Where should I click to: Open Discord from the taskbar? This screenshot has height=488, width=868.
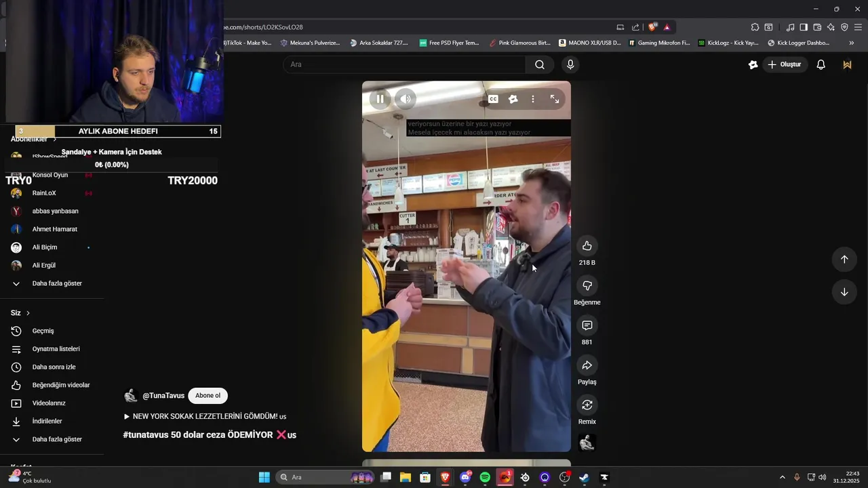click(x=465, y=477)
